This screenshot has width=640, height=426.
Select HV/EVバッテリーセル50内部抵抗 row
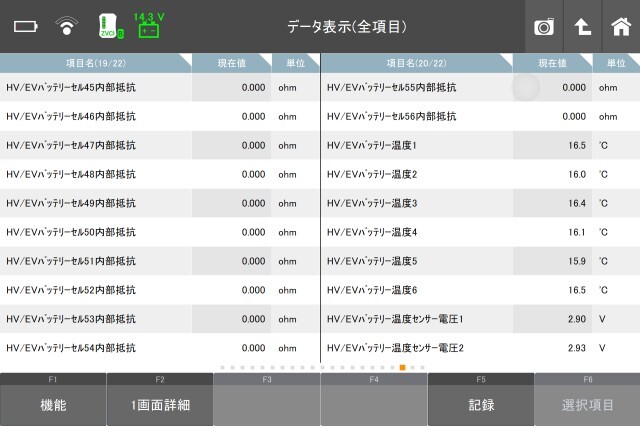coord(160,232)
